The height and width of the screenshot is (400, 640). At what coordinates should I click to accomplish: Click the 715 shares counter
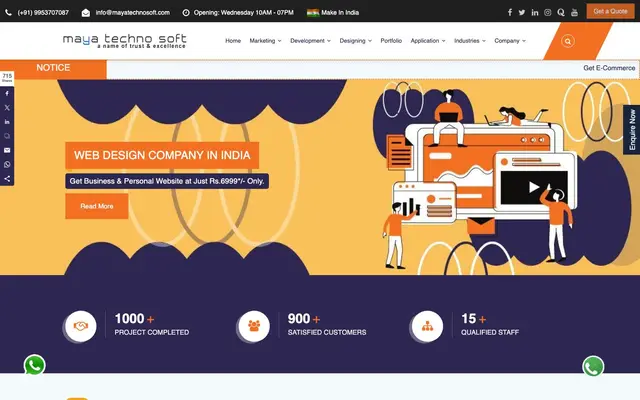point(7,77)
